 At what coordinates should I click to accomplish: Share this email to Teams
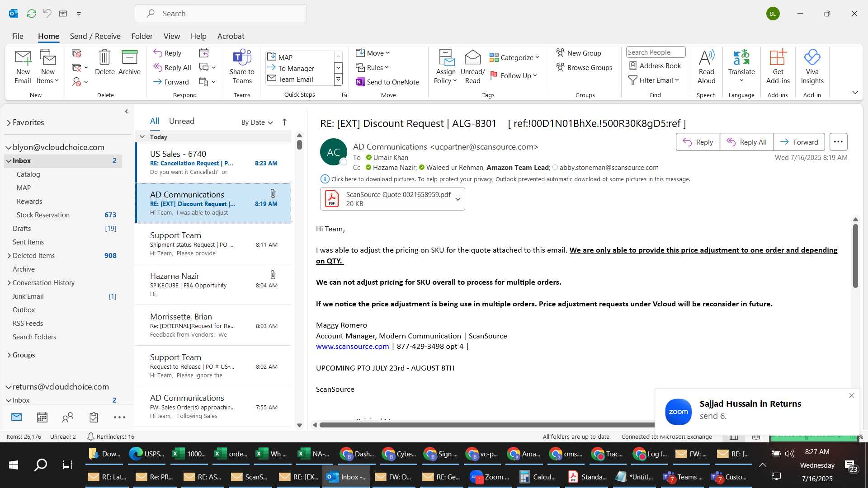[242, 67]
